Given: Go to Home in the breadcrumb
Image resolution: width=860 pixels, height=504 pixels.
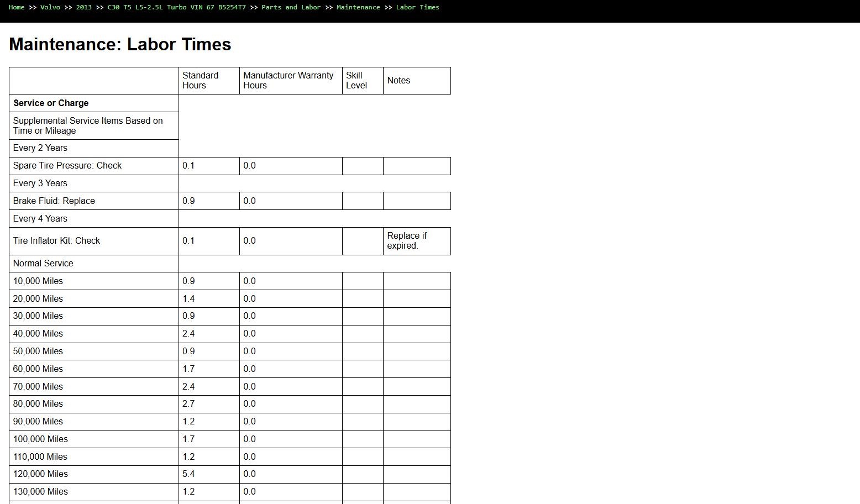Looking at the screenshot, I should pyautogui.click(x=17, y=7).
